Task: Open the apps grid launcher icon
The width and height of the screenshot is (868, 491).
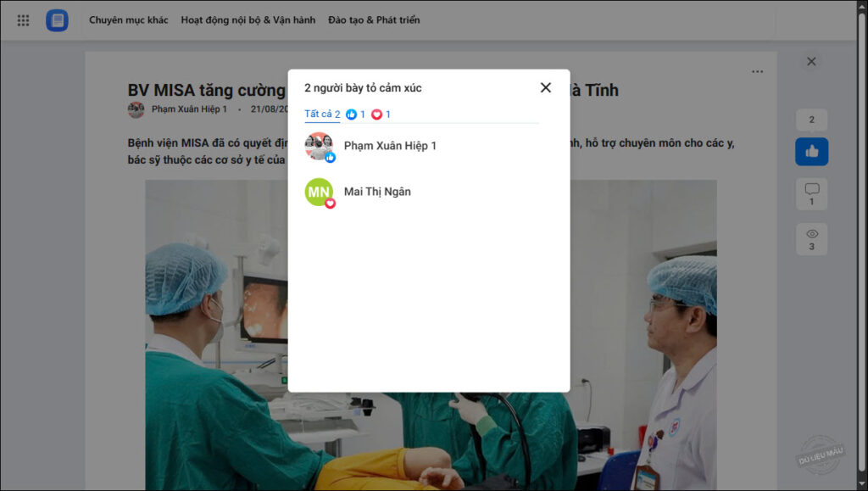Action: 23,20
